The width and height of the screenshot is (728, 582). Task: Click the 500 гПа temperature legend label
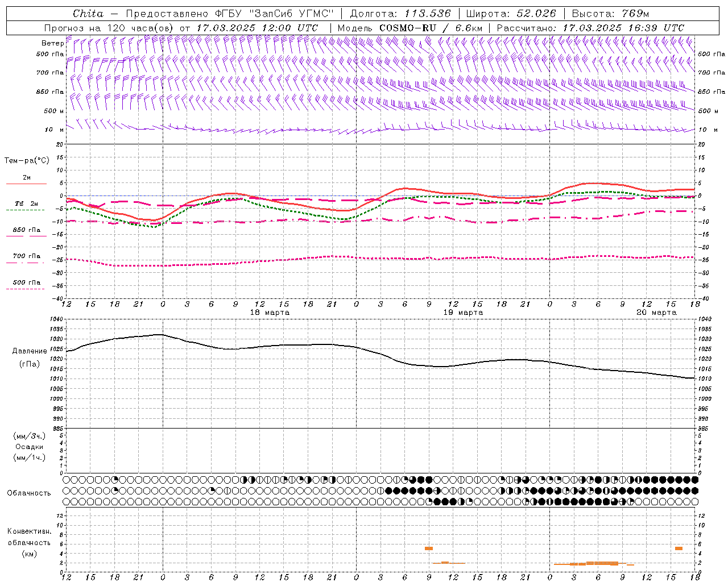[27, 282]
